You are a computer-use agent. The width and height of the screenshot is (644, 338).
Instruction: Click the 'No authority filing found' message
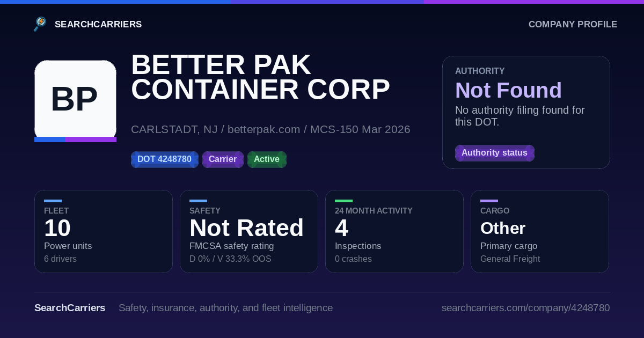coord(520,116)
